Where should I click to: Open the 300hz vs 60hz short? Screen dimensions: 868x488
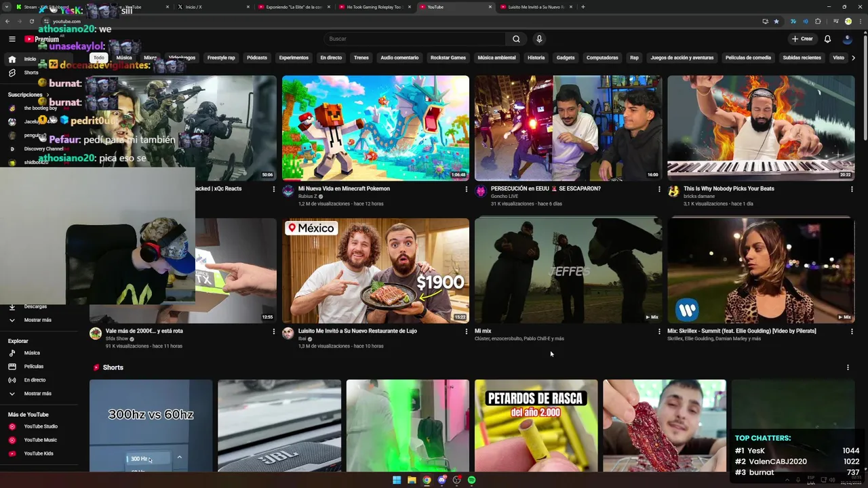(x=151, y=426)
